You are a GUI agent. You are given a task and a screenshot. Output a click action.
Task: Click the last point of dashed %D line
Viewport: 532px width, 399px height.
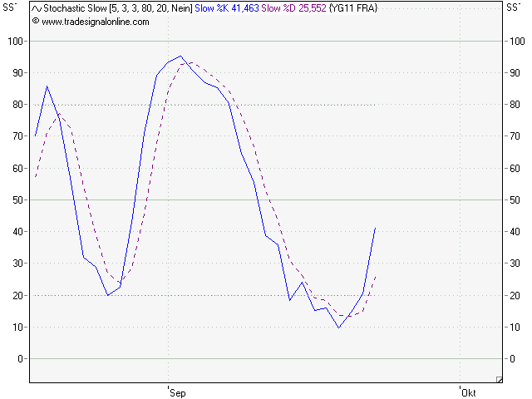point(375,277)
